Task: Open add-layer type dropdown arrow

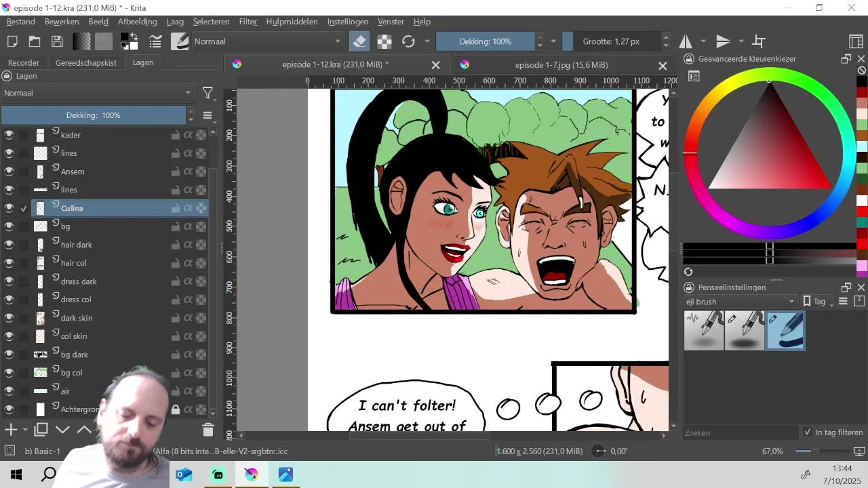Action: [25, 430]
